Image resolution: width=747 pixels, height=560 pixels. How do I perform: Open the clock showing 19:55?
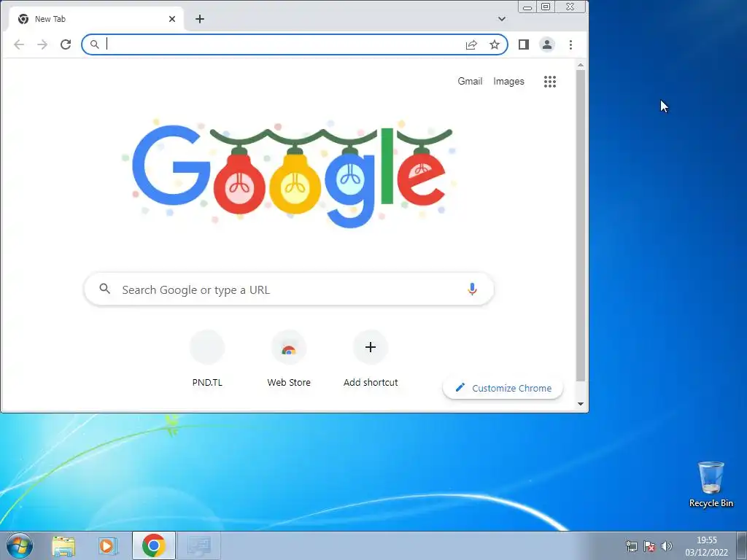pyautogui.click(x=706, y=546)
